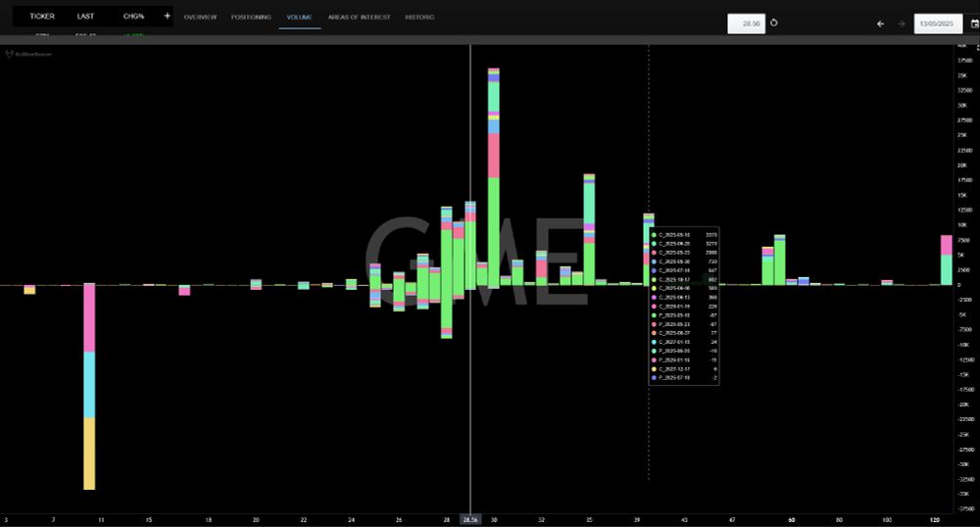
Task: Click the 13/05/2025 date input field
Action: 938,24
